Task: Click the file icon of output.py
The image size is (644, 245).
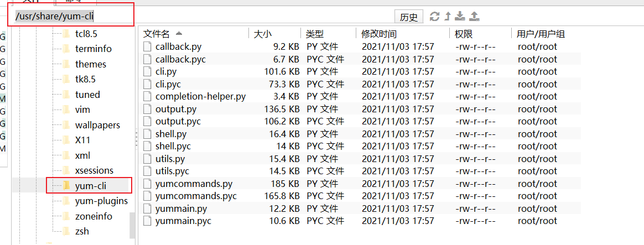Action: [x=147, y=109]
